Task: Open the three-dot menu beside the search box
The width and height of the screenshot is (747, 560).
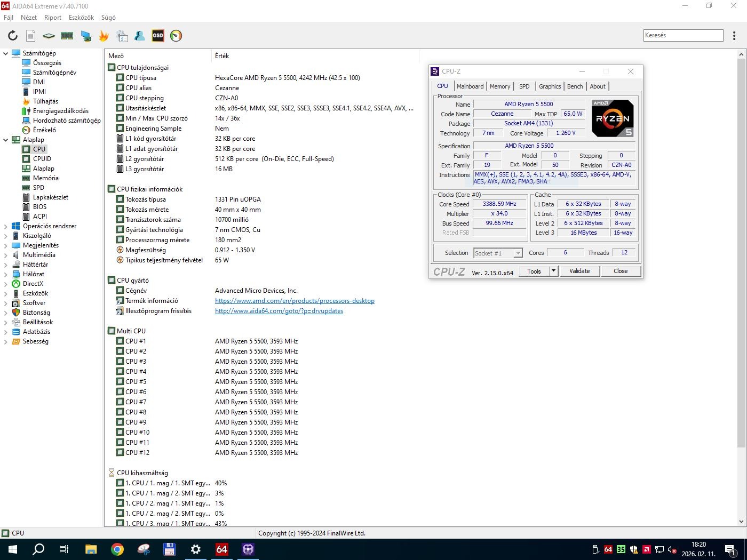Action: pos(735,36)
